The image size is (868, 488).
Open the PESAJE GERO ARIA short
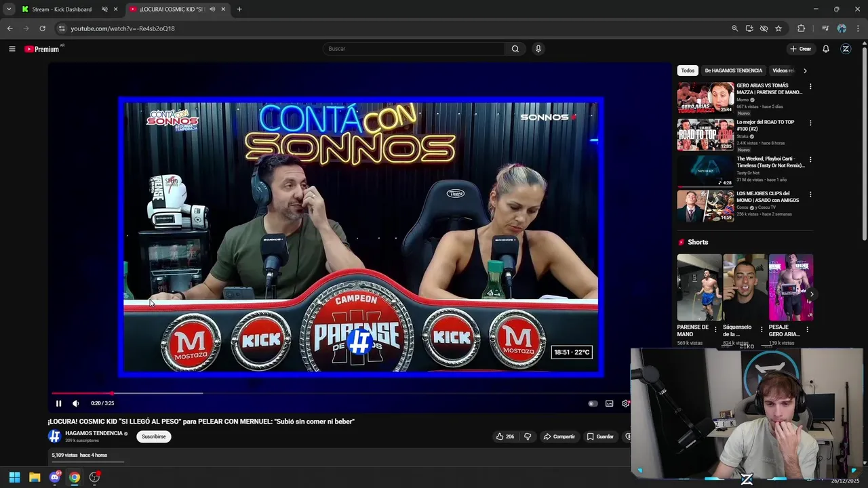[x=791, y=287]
